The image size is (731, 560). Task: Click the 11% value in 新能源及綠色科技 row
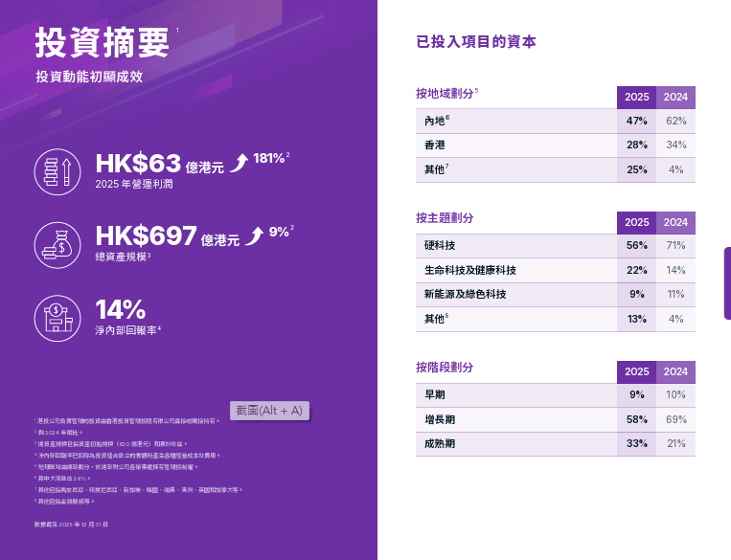pyautogui.click(x=675, y=294)
